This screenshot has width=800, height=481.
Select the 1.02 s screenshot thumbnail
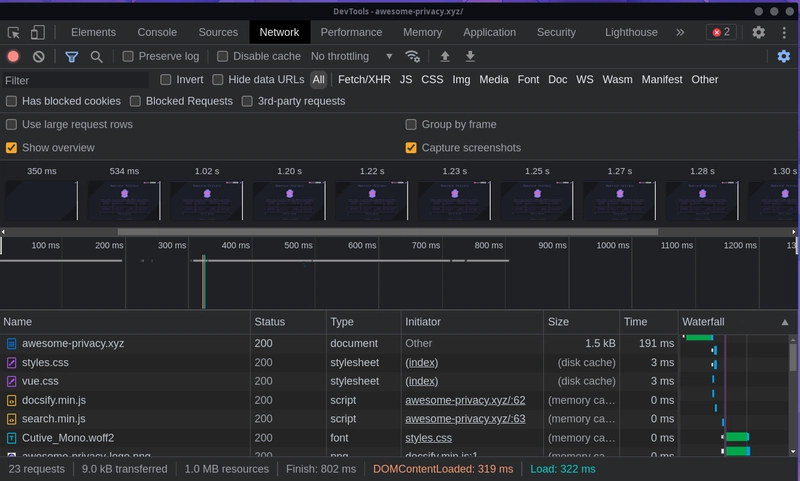pos(207,200)
